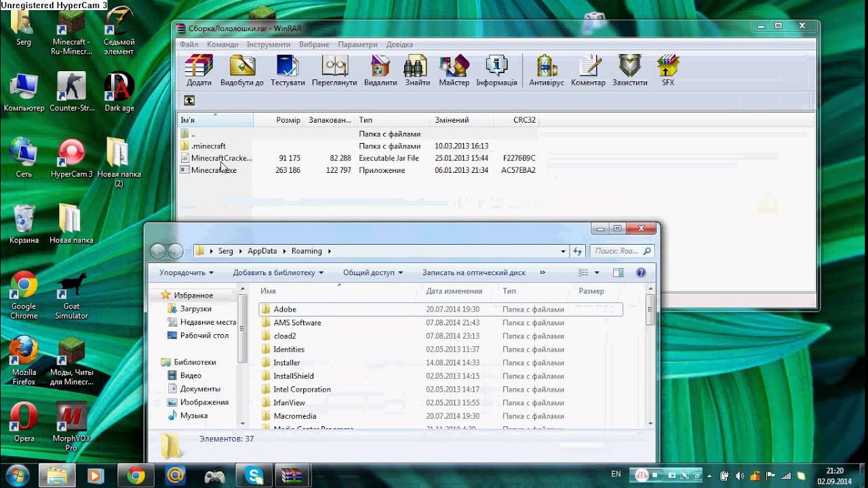This screenshot has width=868, height=488.
Task: Click Видобути до (Extract to) in WinRAR
Action: point(242,71)
